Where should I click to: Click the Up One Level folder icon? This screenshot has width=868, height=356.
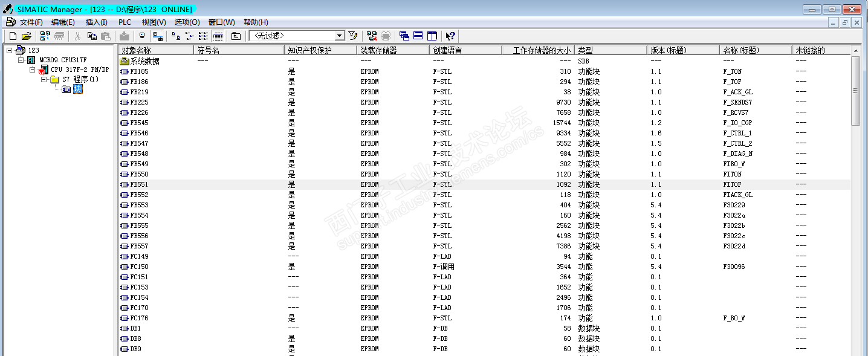pyautogui.click(x=236, y=36)
